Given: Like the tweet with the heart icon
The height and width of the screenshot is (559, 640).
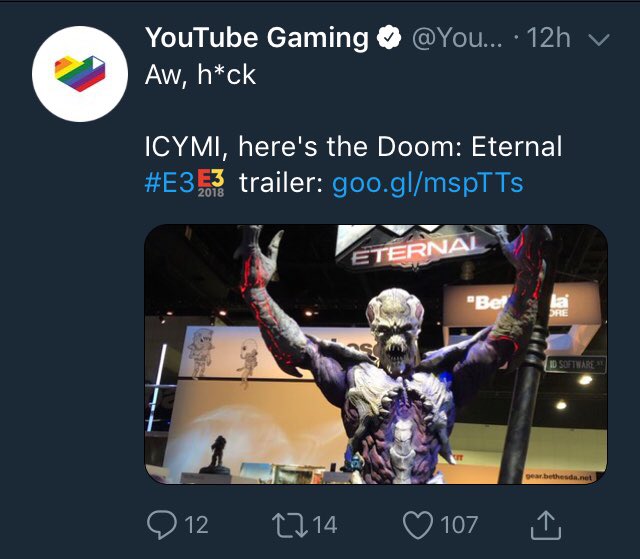Looking at the screenshot, I should [418, 525].
